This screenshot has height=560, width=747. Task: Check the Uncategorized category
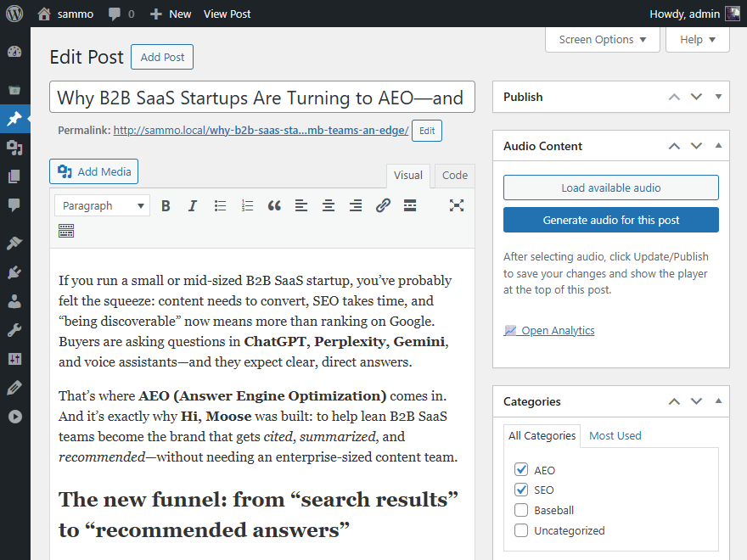(x=521, y=531)
